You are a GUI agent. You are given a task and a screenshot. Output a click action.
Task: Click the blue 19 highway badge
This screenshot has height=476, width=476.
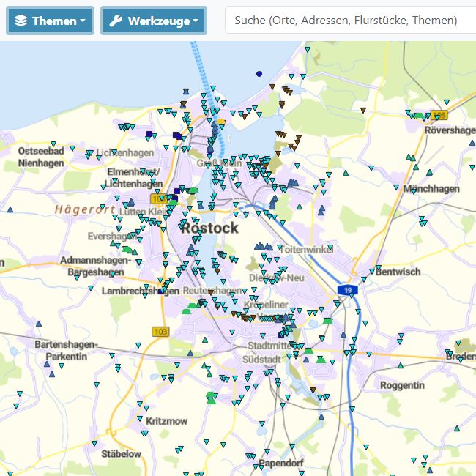coord(348,290)
